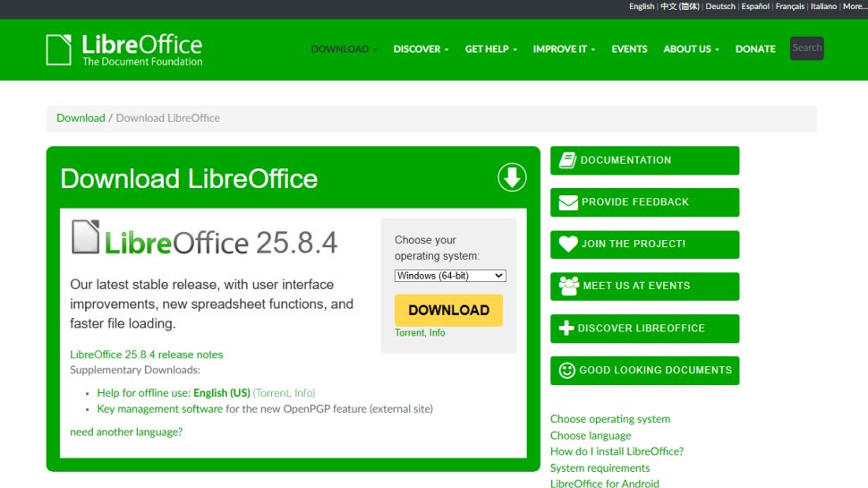The width and height of the screenshot is (868, 488).
Task: Open the operating system dropdown
Action: click(450, 276)
